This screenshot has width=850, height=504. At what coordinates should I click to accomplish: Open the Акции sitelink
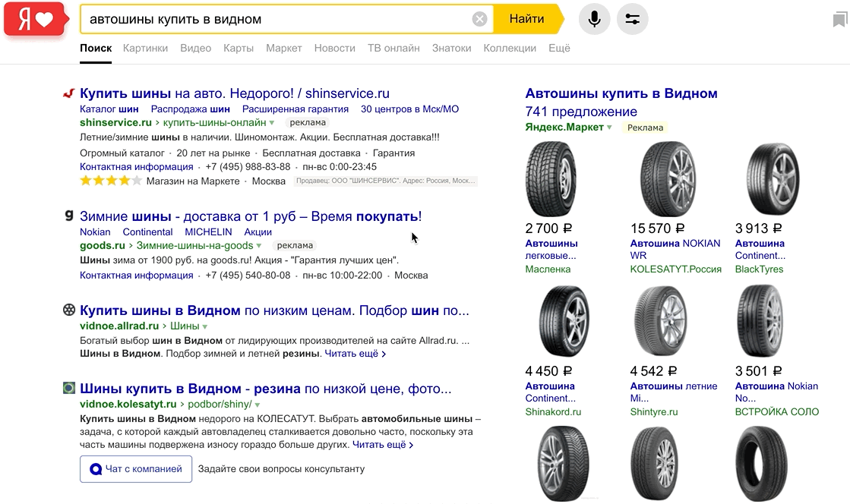click(258, 232)
